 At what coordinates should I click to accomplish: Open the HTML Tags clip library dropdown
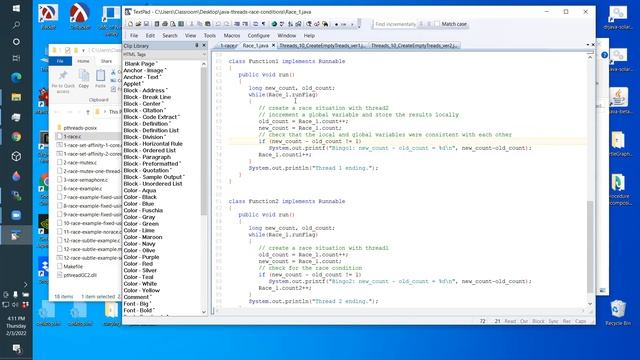pyautogui.click(x=204, y=54)
